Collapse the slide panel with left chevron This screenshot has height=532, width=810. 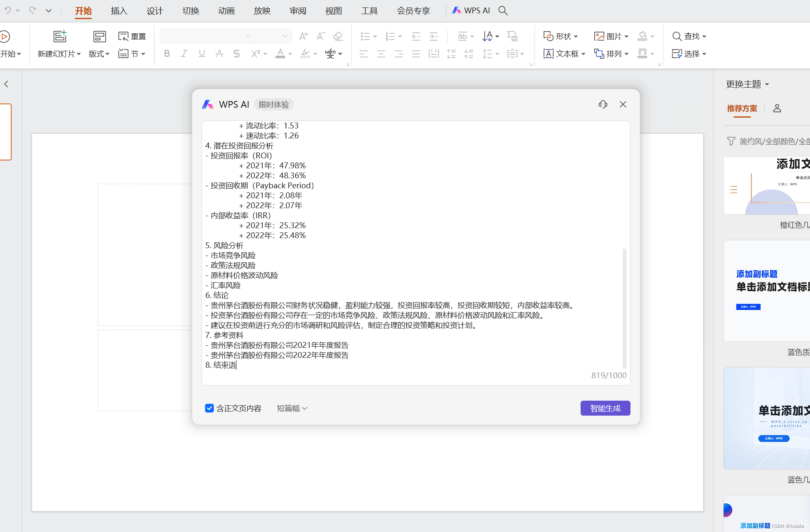point(6,84)
